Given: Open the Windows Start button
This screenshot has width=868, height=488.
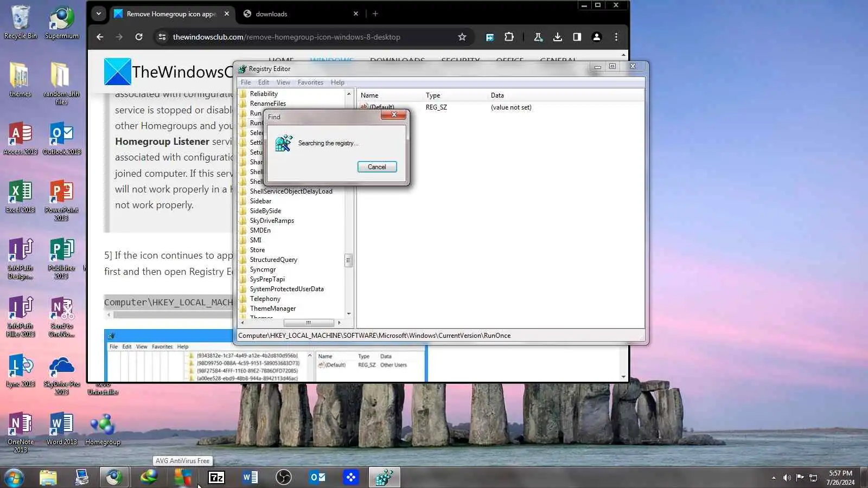Looking at the screenshot, I should coord(13,477).
